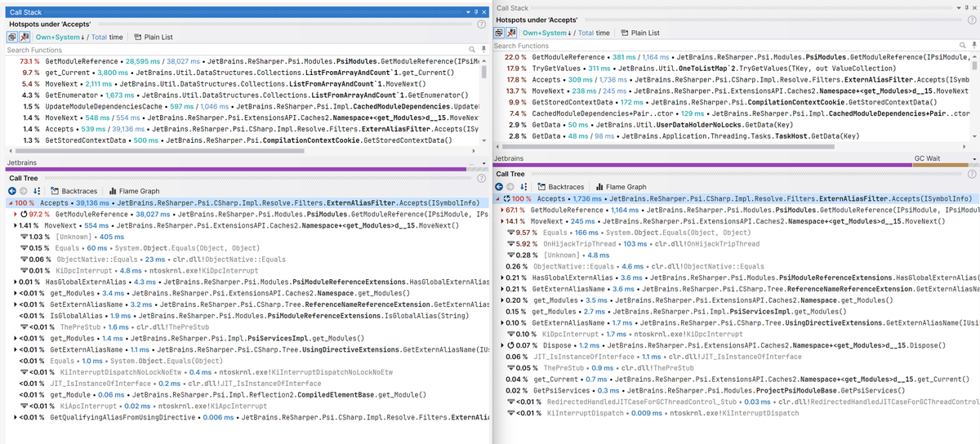Collapse the 100 % Accepts root in left Call Tree
The image size is (980, 444).
click(x=9, y=202)
